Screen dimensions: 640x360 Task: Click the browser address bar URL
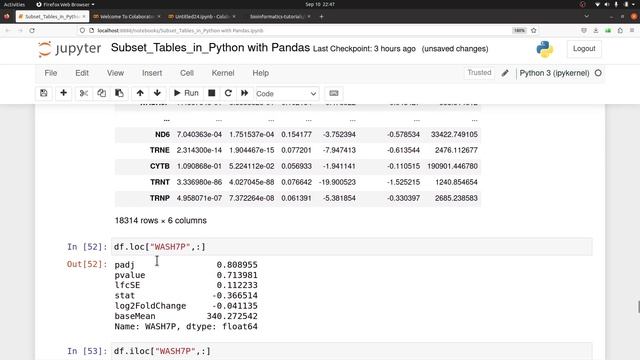[180, 31]
